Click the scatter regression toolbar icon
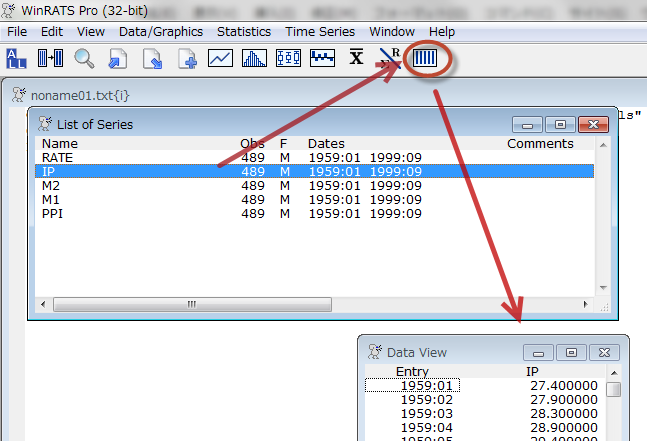This screenshot has width=647, height=441. [390, 58]
